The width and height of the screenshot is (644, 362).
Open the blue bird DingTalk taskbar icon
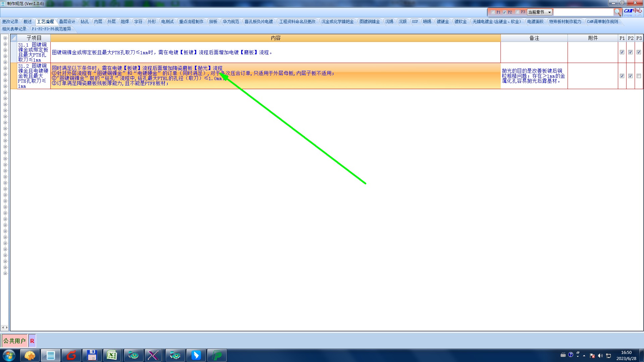coord(196,355)
